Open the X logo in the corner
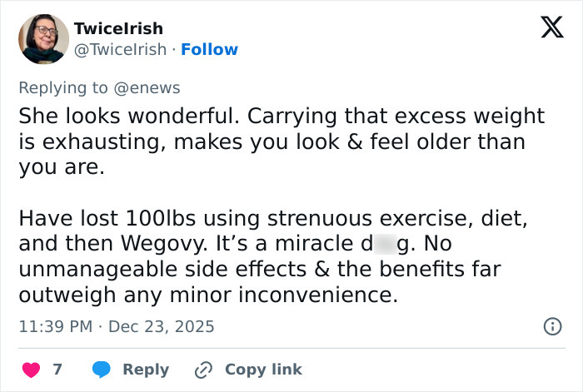The image size is (583, 392). click(x=551, y=29)
